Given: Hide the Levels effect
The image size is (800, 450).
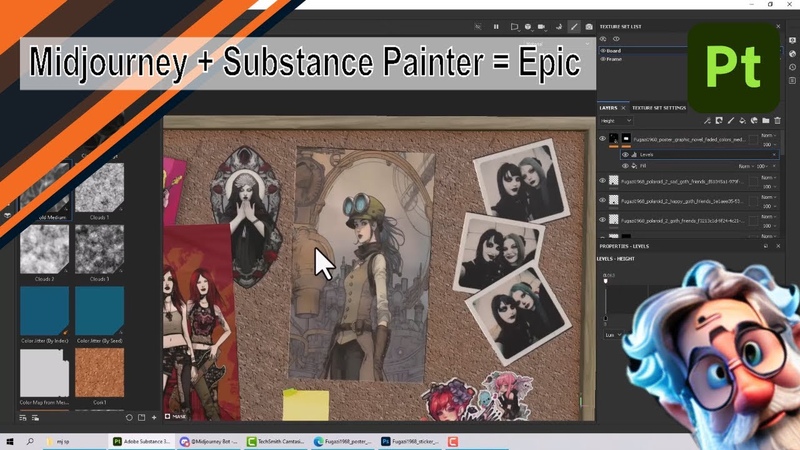Looking at the screenshot, I should [625, 155].
